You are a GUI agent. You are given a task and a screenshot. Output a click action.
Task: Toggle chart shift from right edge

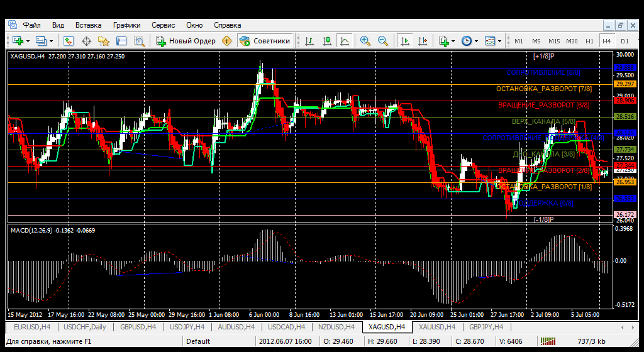click(x=422, y=41)
